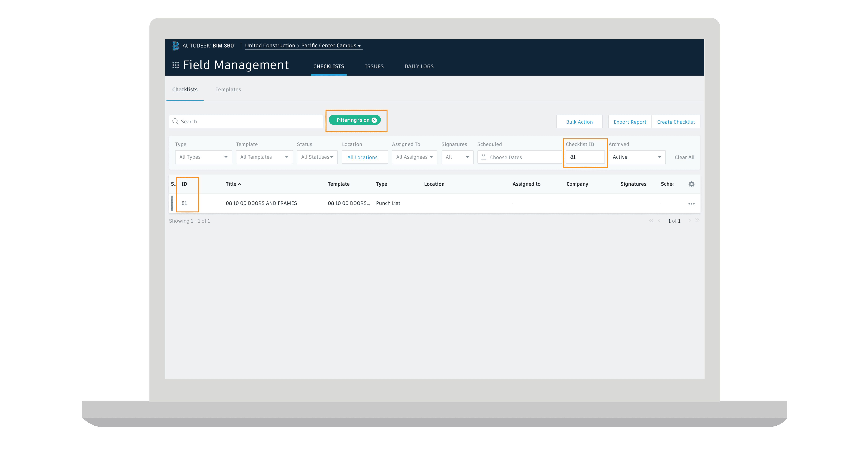Open the app switcher grid icon
The image size is (868, 452).
(x=176, y=65)
